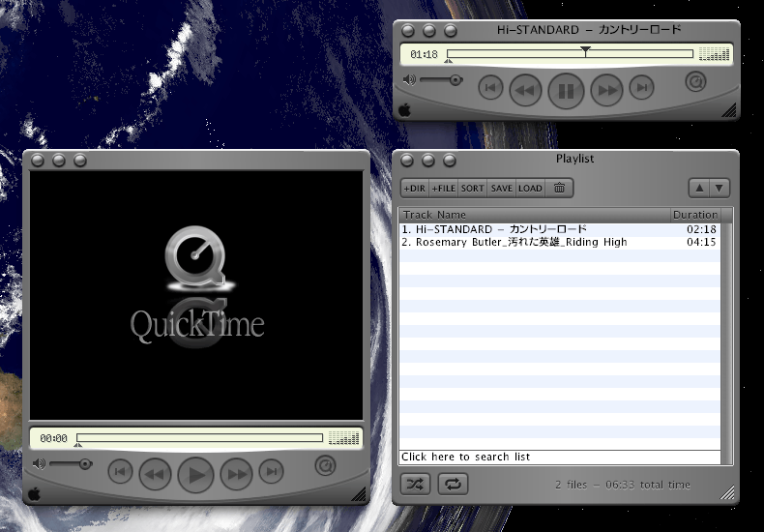Click the Hi-STANDARD player window title
The image size is (764, 532).
(589, 30)
